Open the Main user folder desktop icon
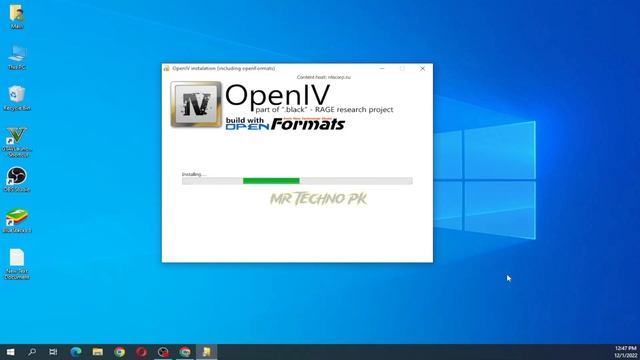Viewport: 640px width, 360px height. (x=17, y=16)
